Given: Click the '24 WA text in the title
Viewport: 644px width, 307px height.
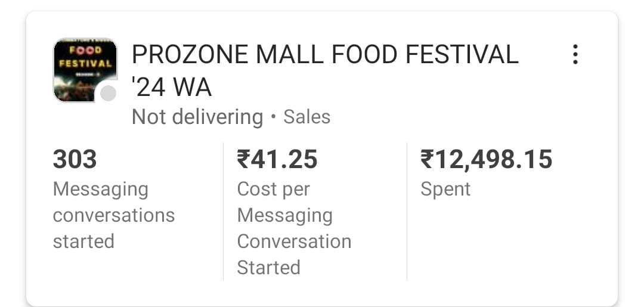Looking at the screenshot, I should click(x=172, y=88).
